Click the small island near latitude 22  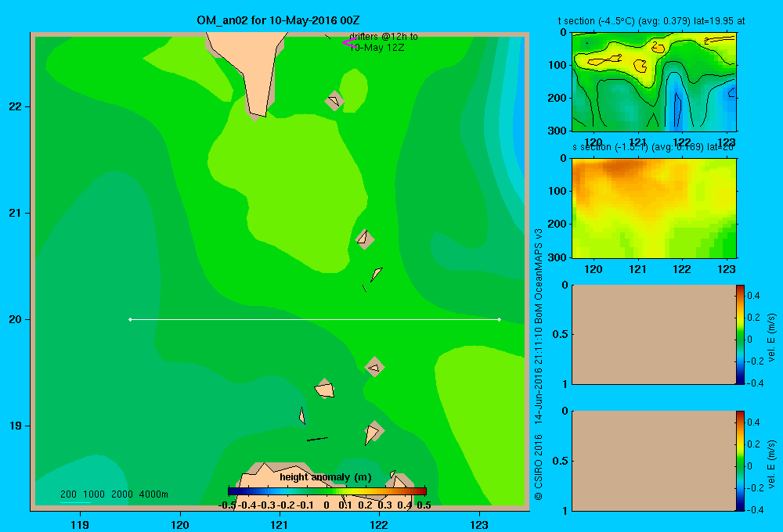point(334,101)
